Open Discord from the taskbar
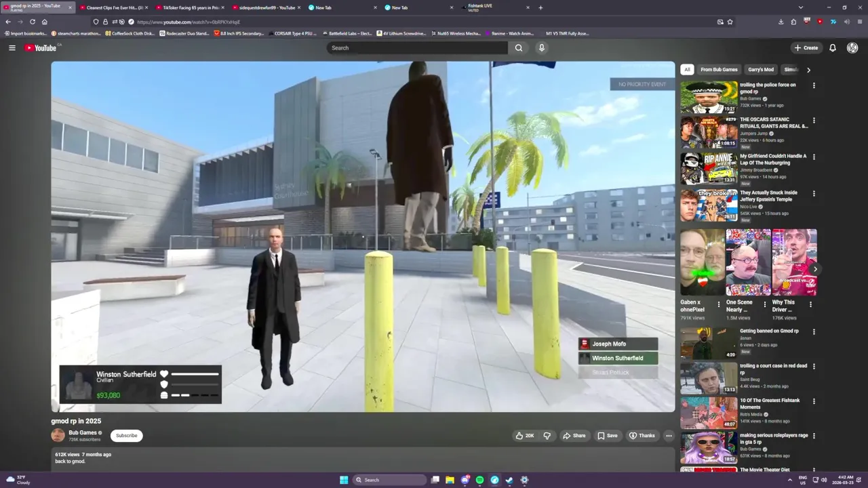The height and width of the screenshot is (488, 868). (x=465, y=480)
